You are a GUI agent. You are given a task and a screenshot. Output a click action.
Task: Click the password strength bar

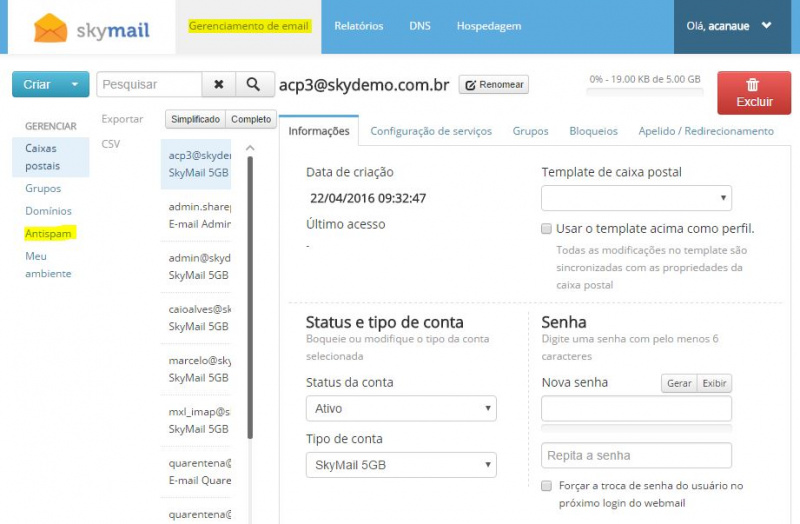(x=636, y=428)
